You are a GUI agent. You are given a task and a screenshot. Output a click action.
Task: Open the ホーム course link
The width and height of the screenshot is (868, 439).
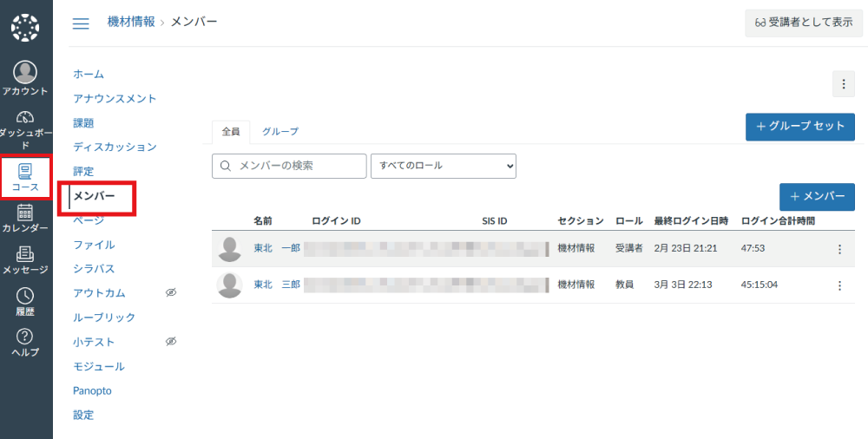(x=89, y=75)
